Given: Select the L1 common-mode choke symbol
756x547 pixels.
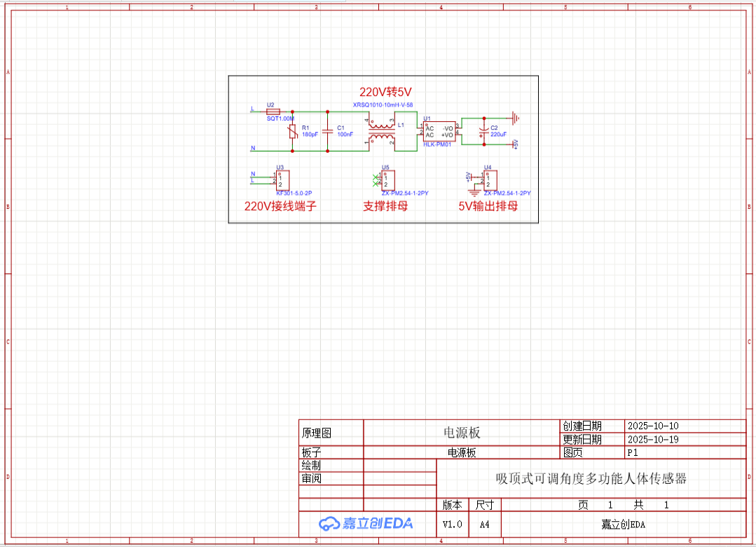Looking at the screenshot, I should [382, 131].
